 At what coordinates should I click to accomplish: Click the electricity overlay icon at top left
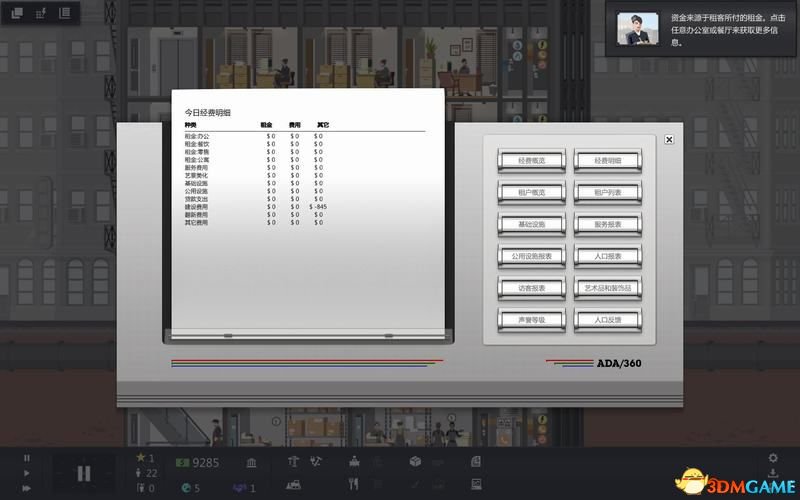(x=40, y=13)
